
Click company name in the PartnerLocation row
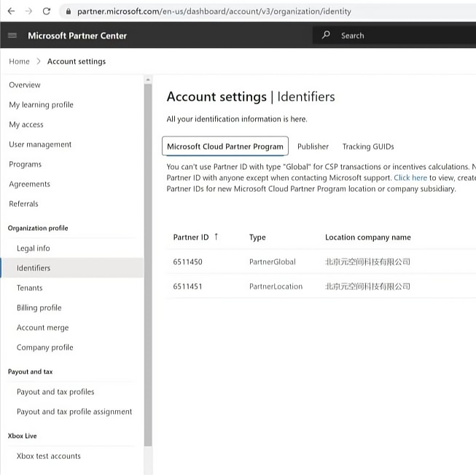pyautogui.click(x=367, y=286)
